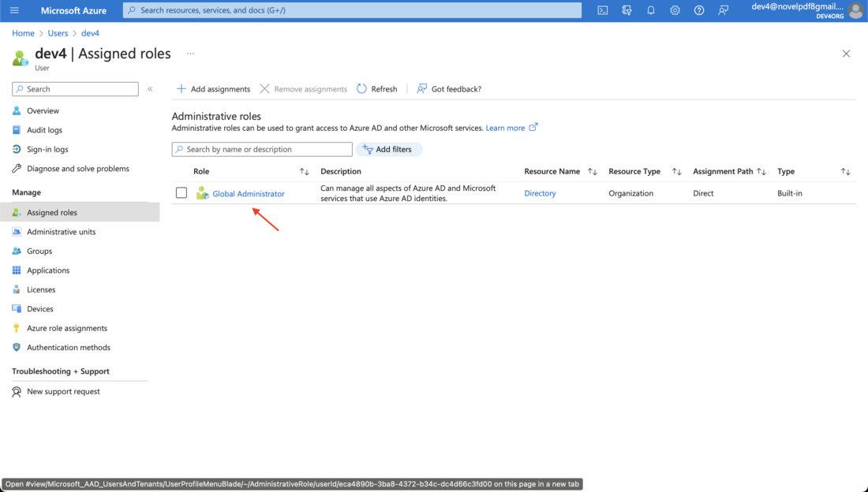Click Add assignments
This screenshot has height=492, width=868.
coord(213,89)
